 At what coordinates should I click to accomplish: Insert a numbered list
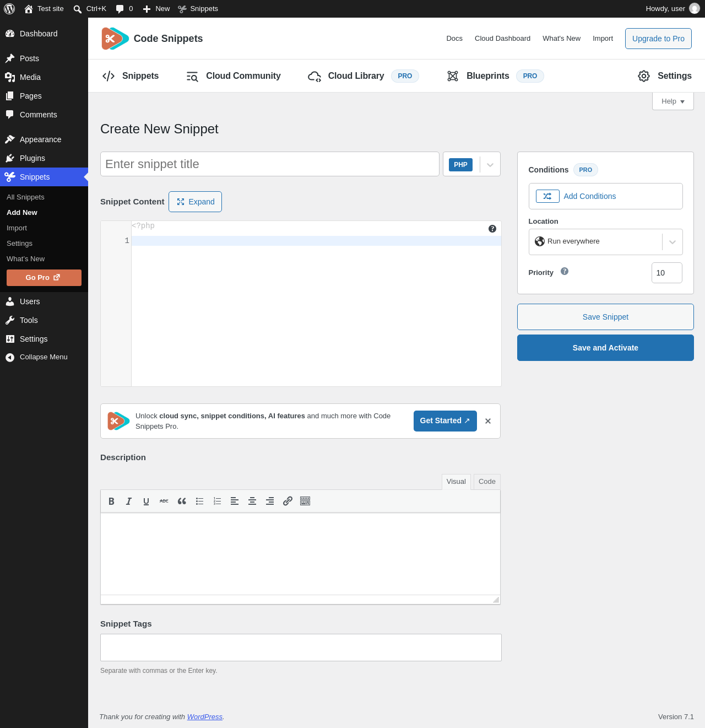pos(217,501)
